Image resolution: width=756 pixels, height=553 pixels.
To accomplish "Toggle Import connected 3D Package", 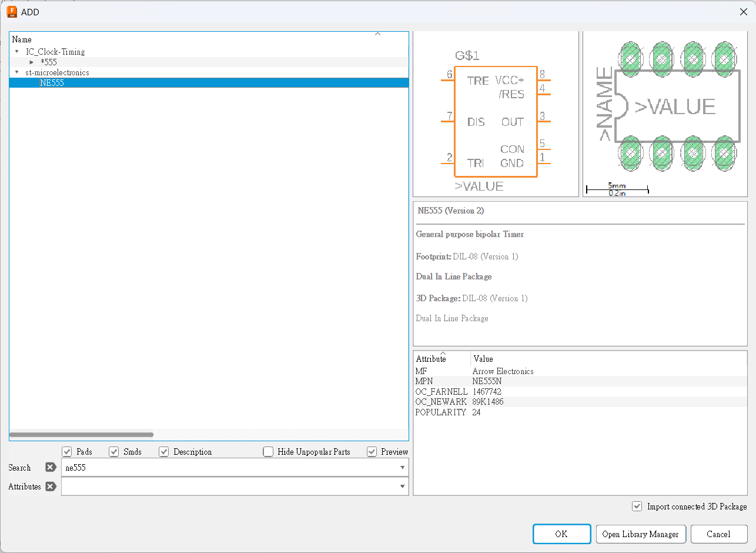I will coord(637,507).
